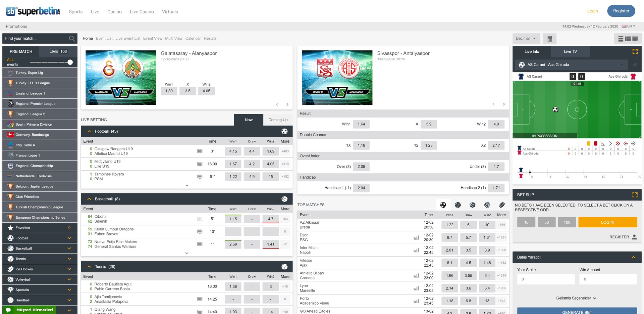This screenshot has height=314, width=644.
Task: Click Over (3) odds 2.05
Action: (x=361, y=167)
